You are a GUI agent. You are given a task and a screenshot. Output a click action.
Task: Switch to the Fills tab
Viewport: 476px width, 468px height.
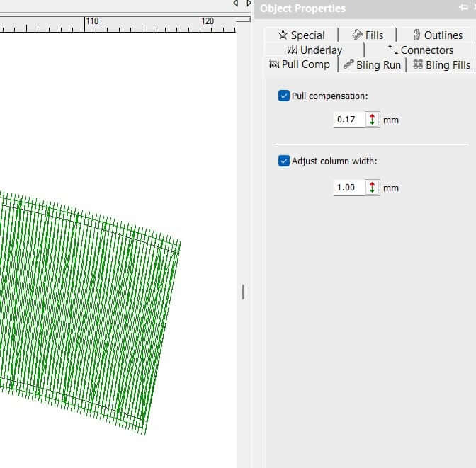[367, 35]
